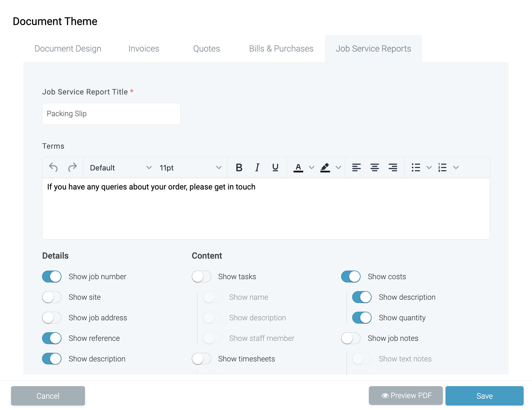Turn on Show job notes

pyautogui.click(x=351, y=338)
